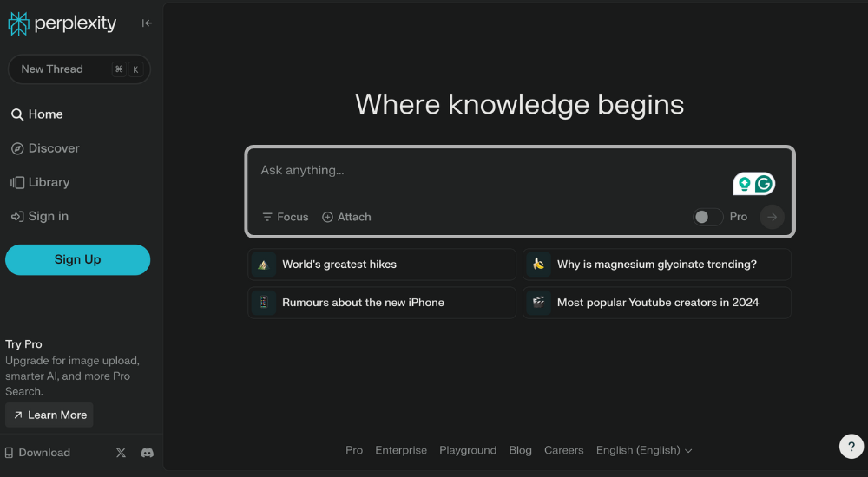
Task: Click the Sign Up button
Action: 77,259
